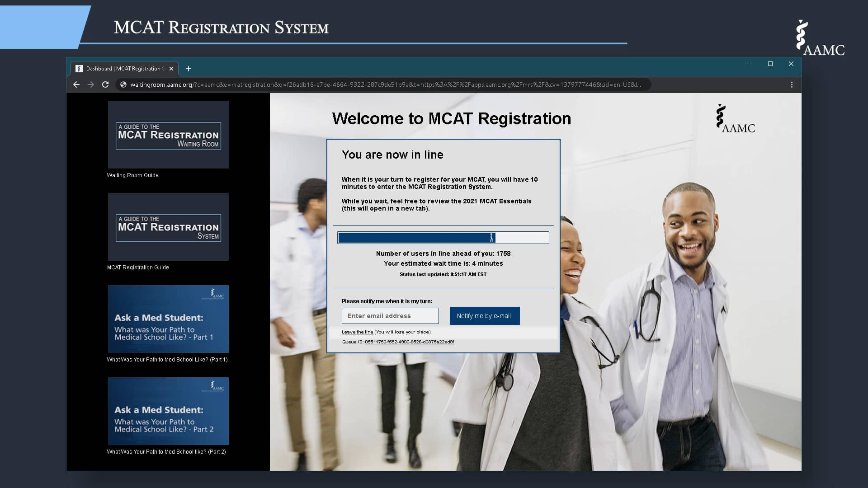868x488 pixels.
Task: Click the browser back arrow
Action: pos(76,84)
